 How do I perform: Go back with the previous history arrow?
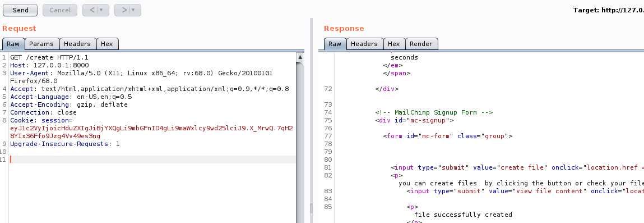pos(92,10)
